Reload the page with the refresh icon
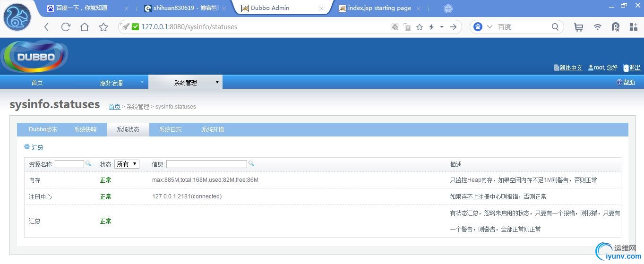 pyautogui.click(x=66, y=27)
